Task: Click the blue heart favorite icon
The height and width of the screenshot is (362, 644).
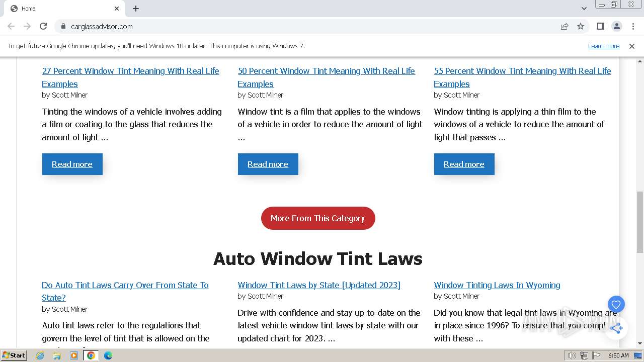Action: [x=616, y=304]
